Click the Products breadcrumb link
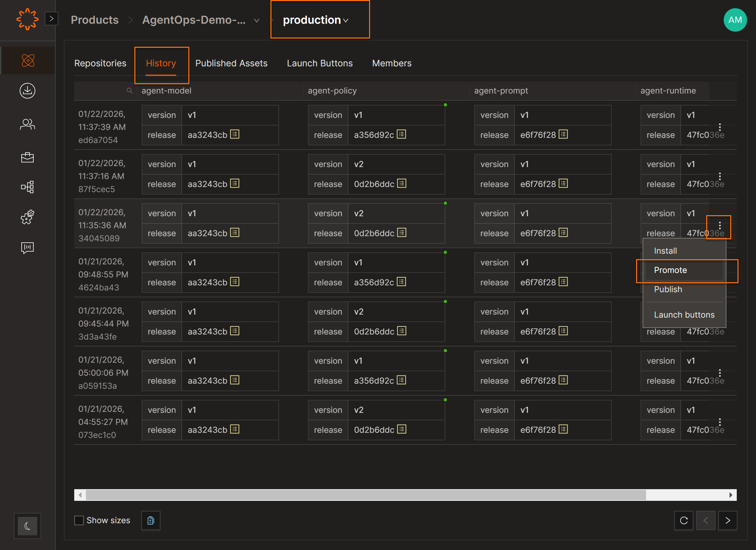This screenshot has width=756, height=550. click(x=94, y=20)
